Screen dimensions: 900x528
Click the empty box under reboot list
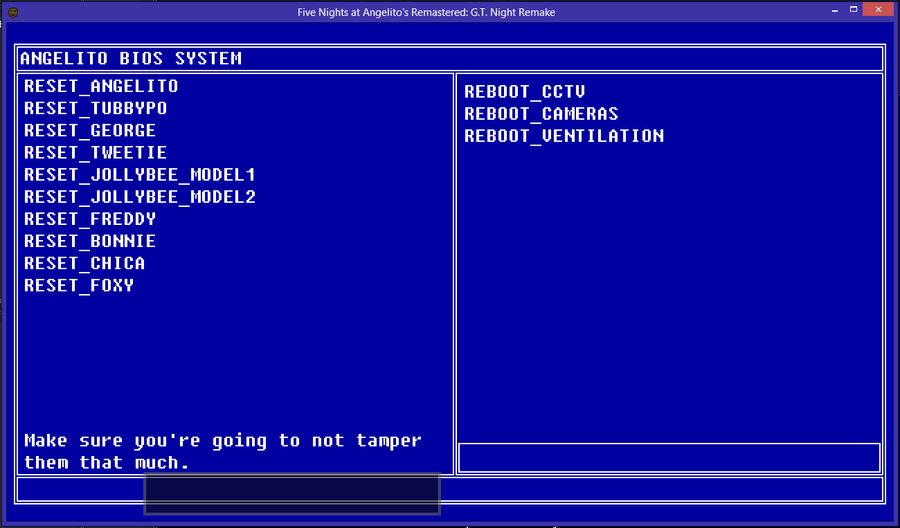coord(669,457)
